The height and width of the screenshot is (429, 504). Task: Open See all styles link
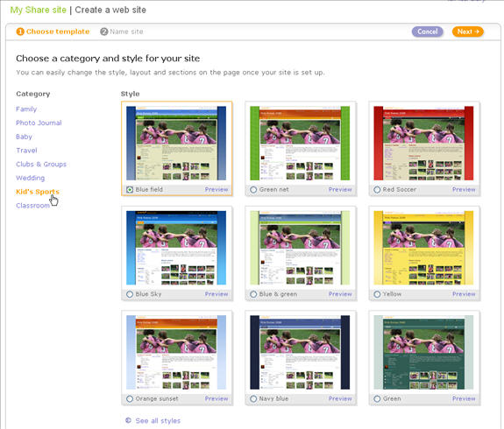[158, 420]
